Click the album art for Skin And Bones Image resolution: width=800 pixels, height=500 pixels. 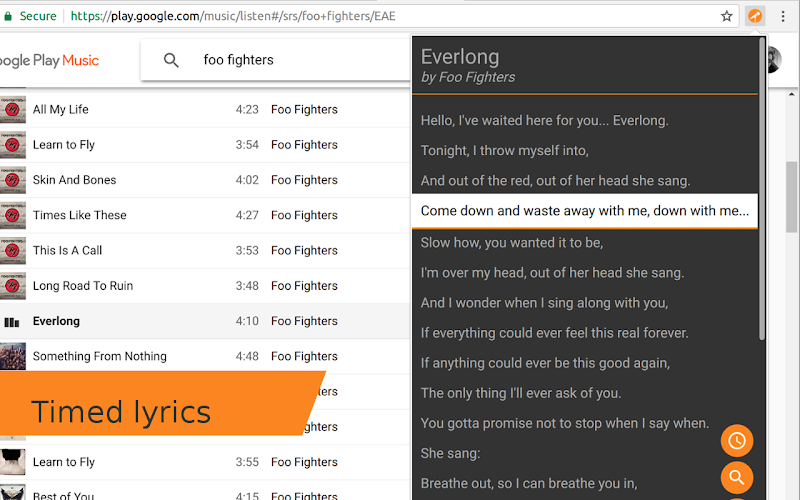(13, 180)
